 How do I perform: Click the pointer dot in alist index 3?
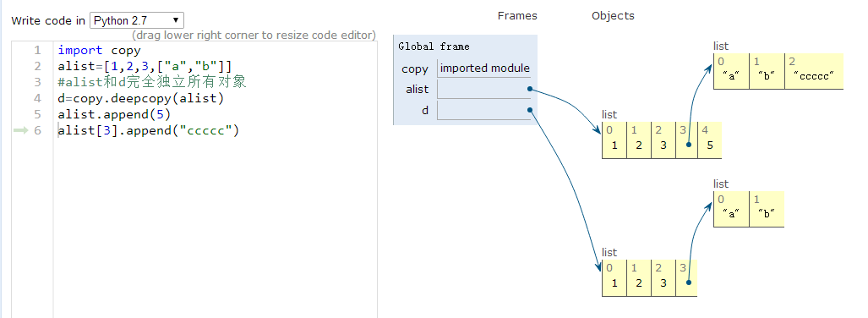tap(688, 144)
